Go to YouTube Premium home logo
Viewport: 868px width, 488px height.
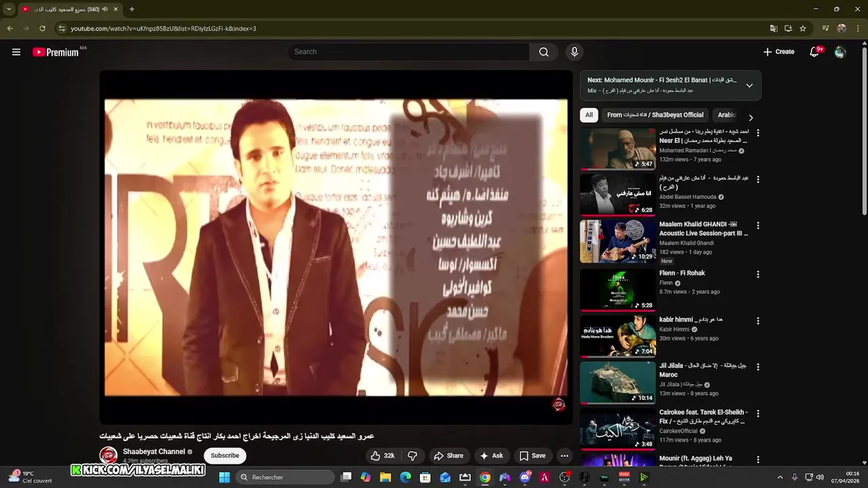(x=56, y=52)
